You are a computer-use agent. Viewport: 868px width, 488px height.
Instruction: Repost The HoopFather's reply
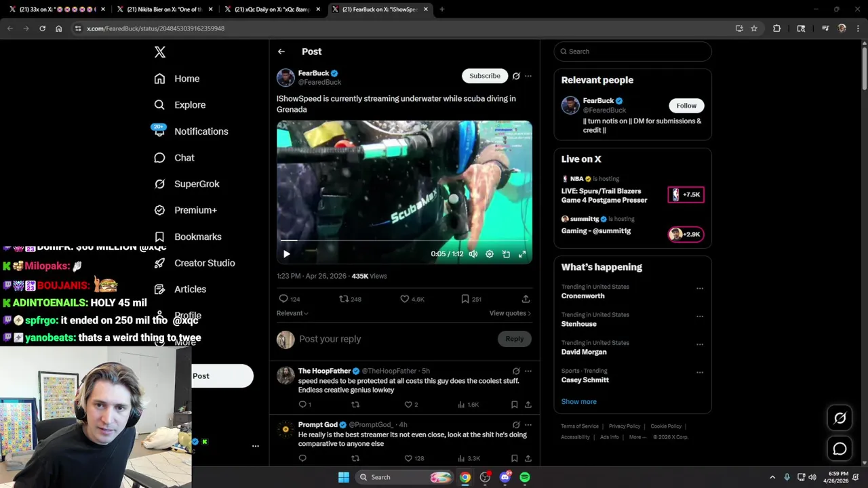point(355,405)
